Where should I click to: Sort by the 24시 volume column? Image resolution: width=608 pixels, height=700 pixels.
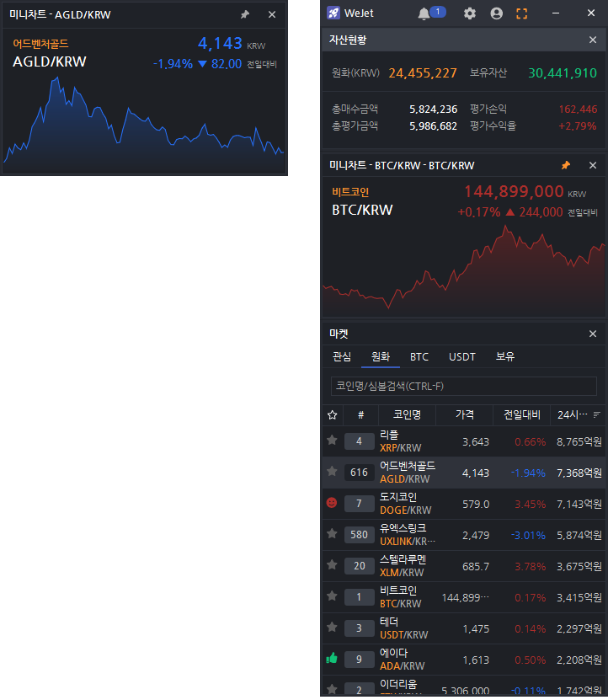[x=578, y=415]
